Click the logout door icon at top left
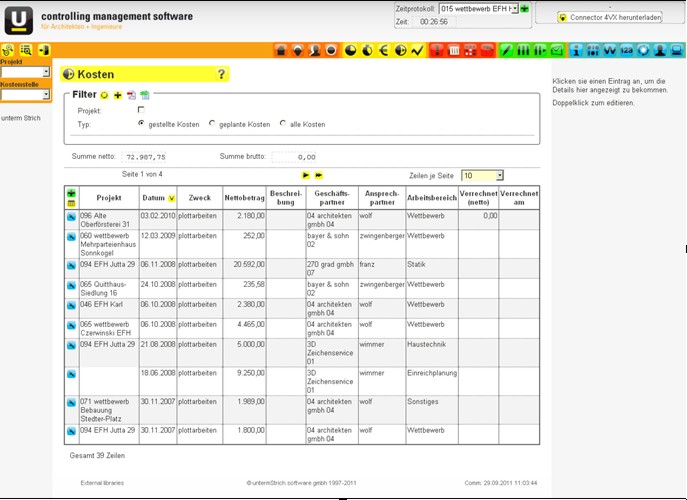 (44, 50)
